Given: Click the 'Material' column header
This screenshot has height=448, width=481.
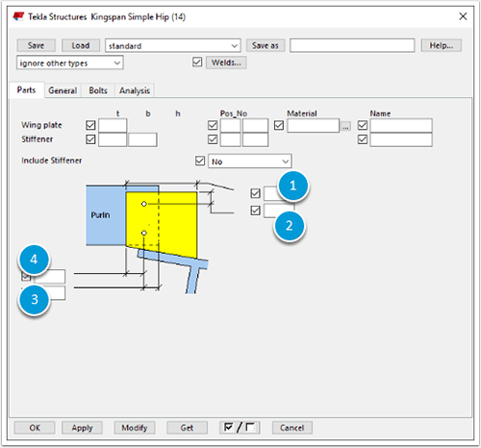Looking at the screenshot, I should click(x=302, y=113).
